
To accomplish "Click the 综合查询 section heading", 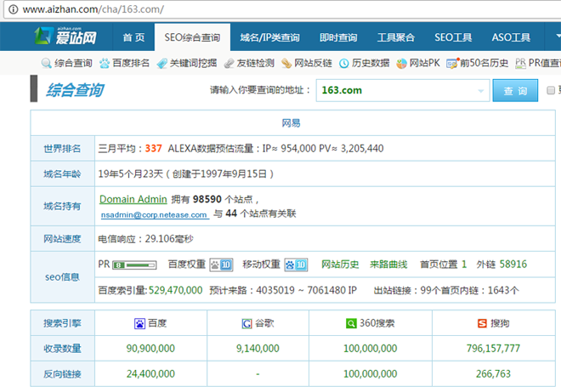I will coord(75,90).
